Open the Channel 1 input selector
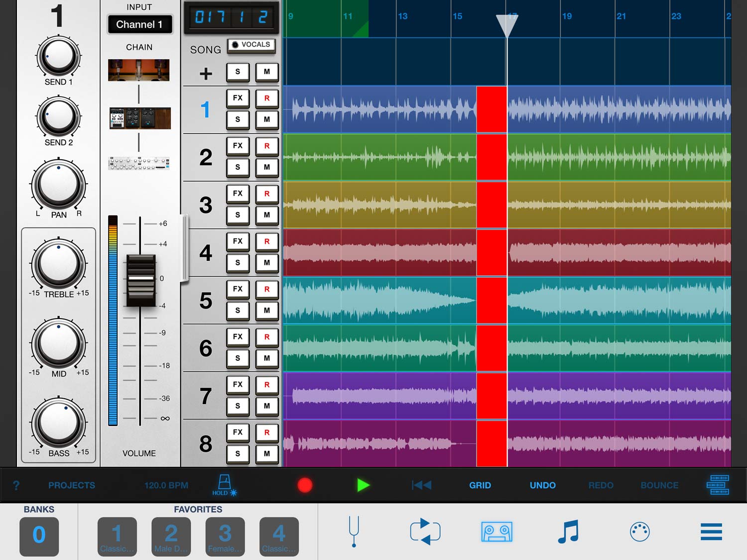 139,24
